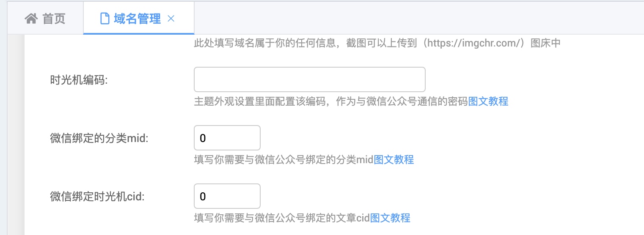Open 图文教程 link after 绑定的分类mid hint
This screenshot has width=644, height=235.
coord(394,160)
